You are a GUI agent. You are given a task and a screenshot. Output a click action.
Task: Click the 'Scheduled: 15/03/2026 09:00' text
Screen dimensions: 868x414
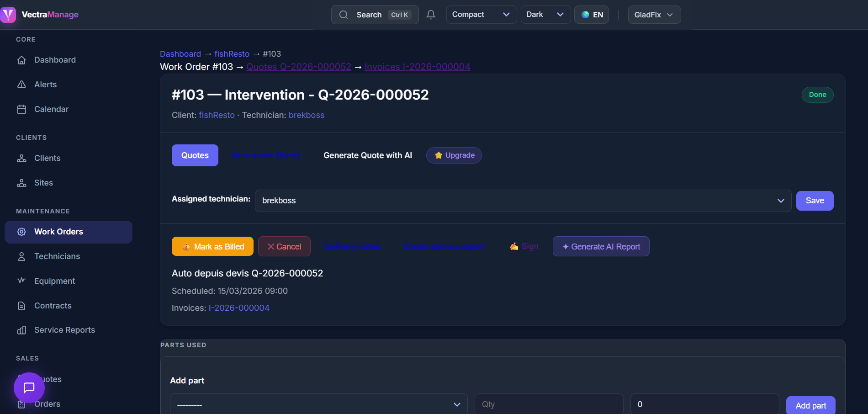tap(230, 291)
